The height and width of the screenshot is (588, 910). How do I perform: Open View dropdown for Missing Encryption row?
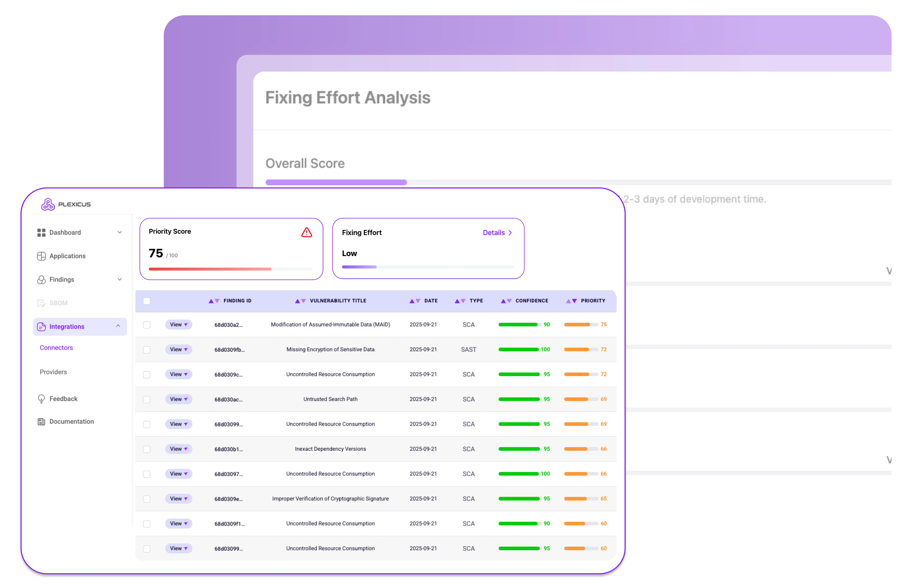(178, 349)
